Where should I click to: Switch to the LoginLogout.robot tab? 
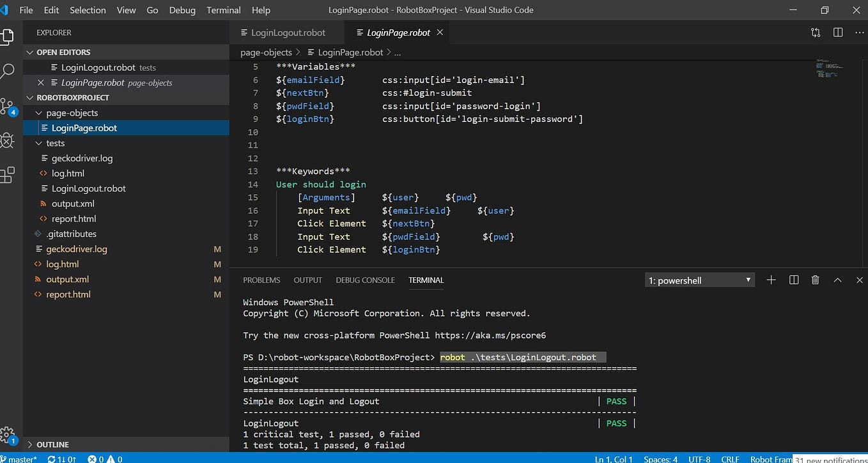tap(288, 32)
